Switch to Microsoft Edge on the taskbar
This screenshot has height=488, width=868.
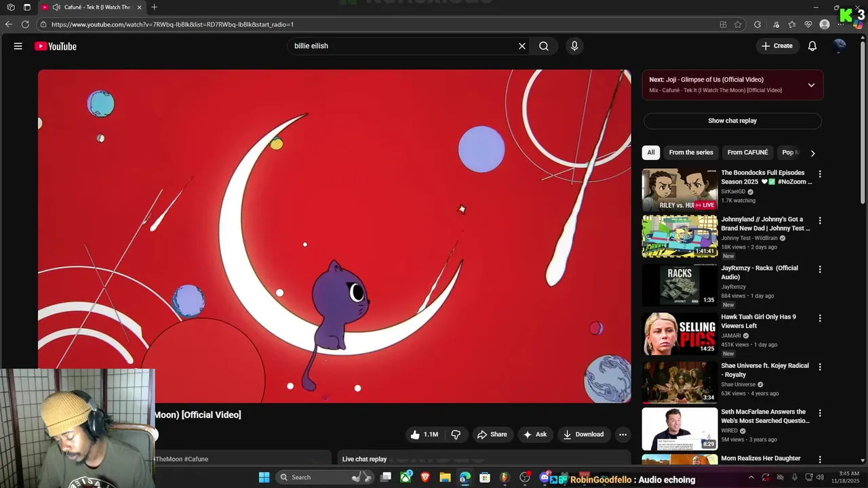tap(465, 477)
